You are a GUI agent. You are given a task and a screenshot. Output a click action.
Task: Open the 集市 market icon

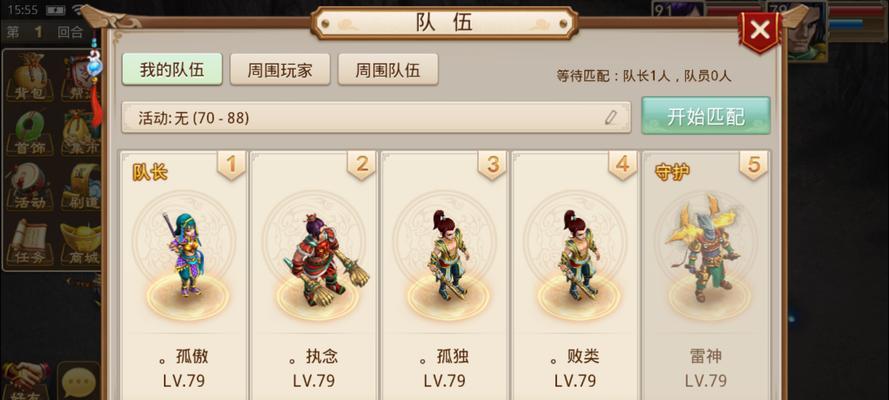[x=81, y=133]
